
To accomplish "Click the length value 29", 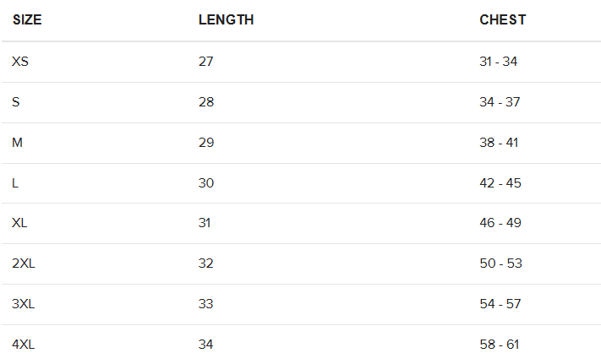I will [206, 143].
